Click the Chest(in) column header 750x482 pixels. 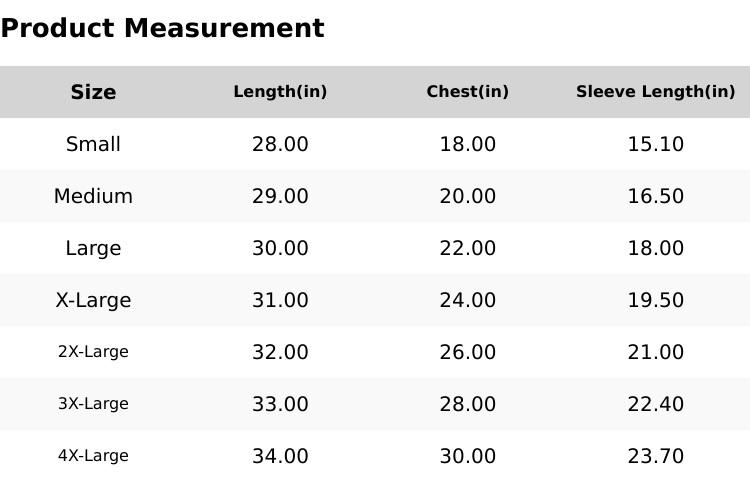click(x=467, y=92)
